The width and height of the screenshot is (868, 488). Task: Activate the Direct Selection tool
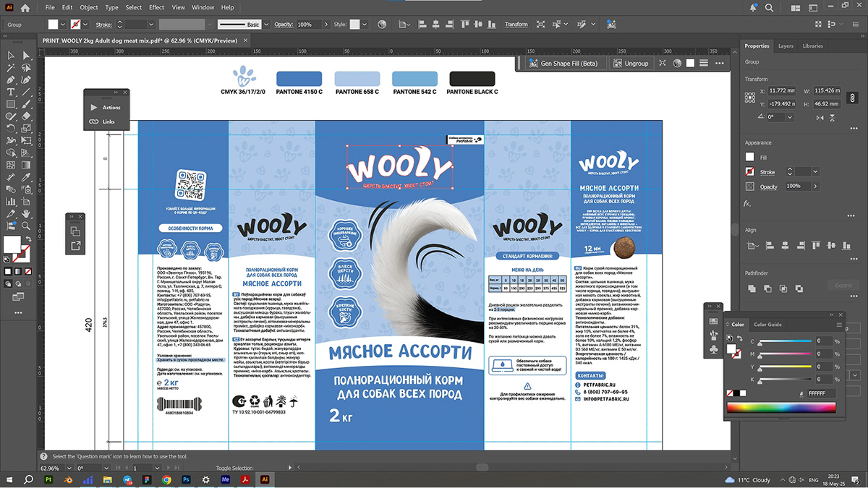tap(26, 56)
